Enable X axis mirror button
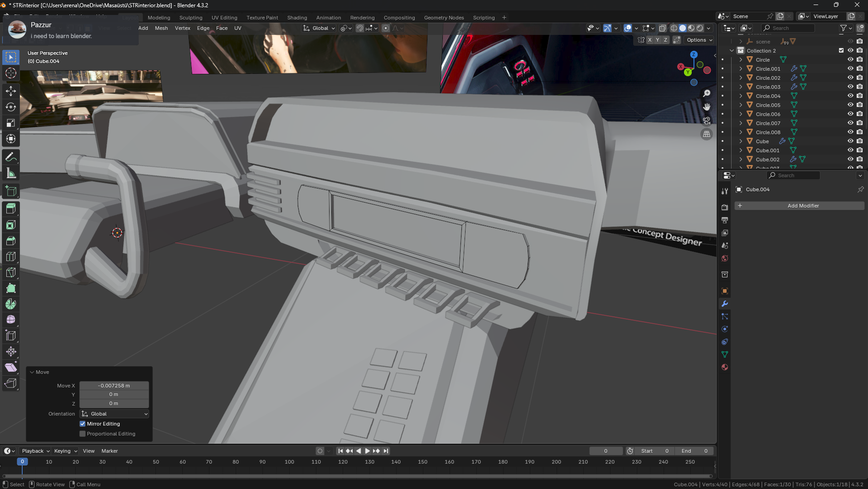The height and width of the screenshot is (489, 868). [650, 40]
